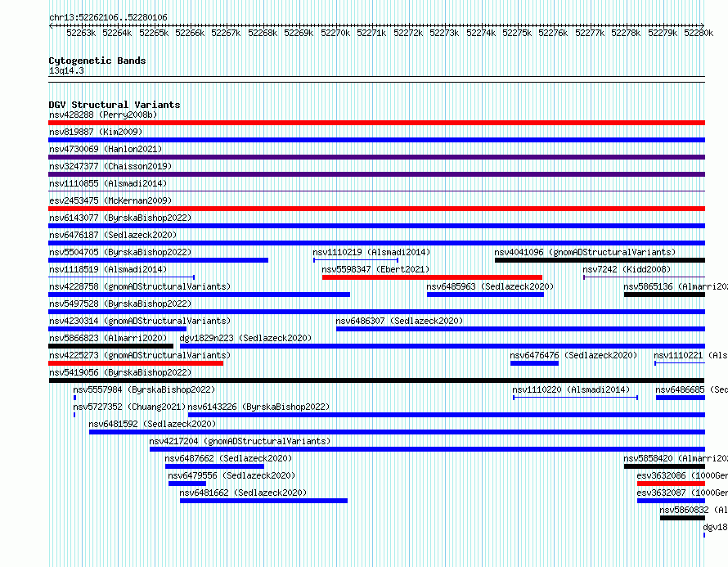Open esv2453475 (McKernan2009) variant entry
This screenshot has height=567, width=728.
coord(110,200)
